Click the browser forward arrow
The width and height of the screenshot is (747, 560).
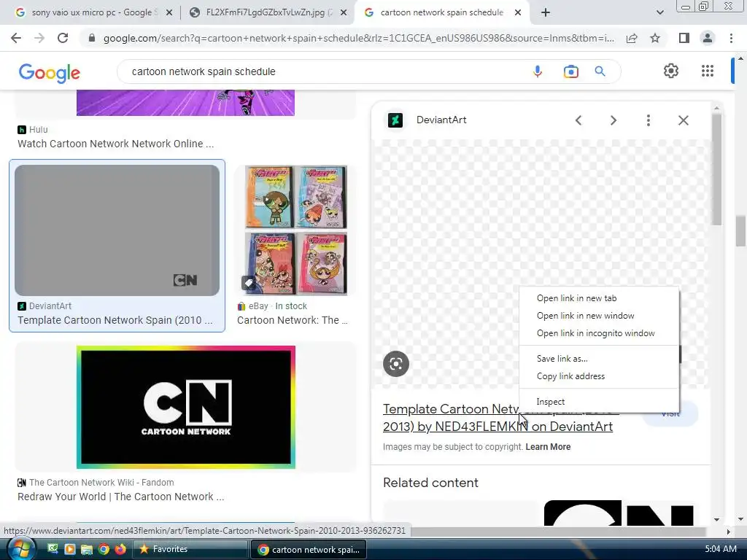39,38
